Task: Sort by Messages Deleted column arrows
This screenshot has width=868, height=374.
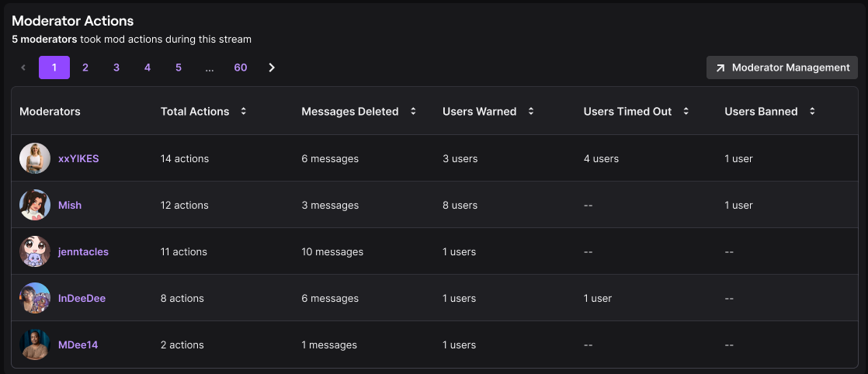Action: 413,112
